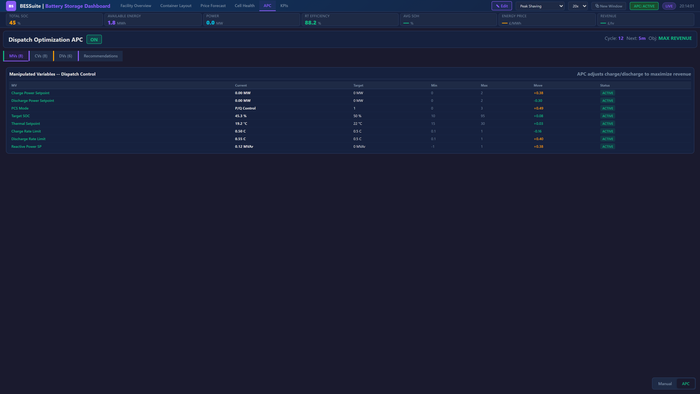The image size is (700, 394).
Task: Click ACTIVE badge for Charge Power Setpoint
Action: (607, 93)
